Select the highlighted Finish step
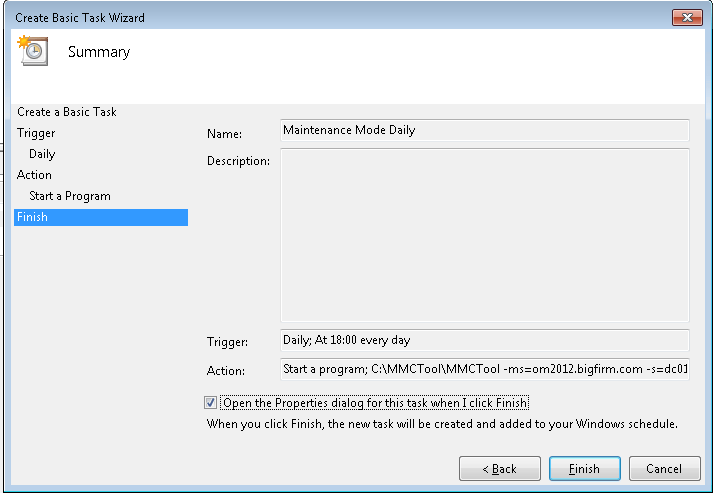 (101, 217)
